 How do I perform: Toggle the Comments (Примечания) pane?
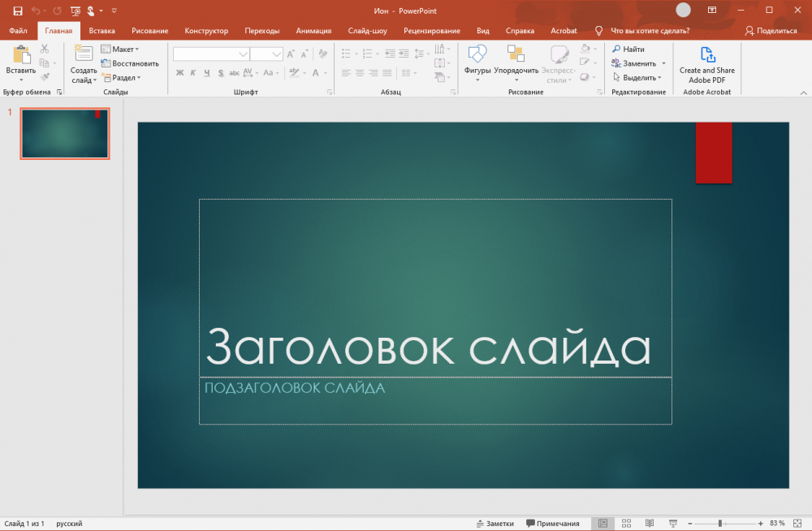click(553, 523)
